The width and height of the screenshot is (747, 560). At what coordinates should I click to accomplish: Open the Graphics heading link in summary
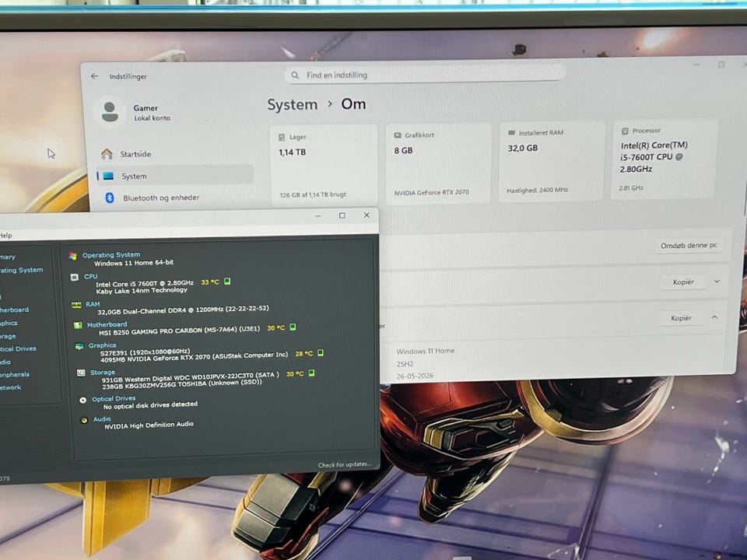[103, 345]
